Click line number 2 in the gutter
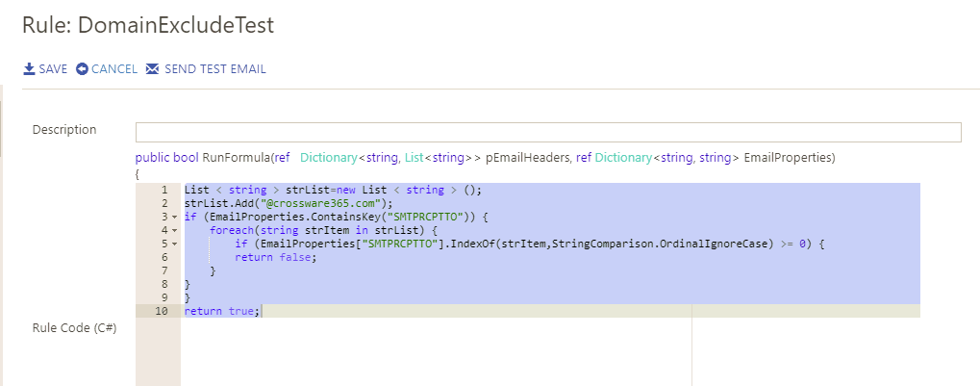 pos(163,203)
